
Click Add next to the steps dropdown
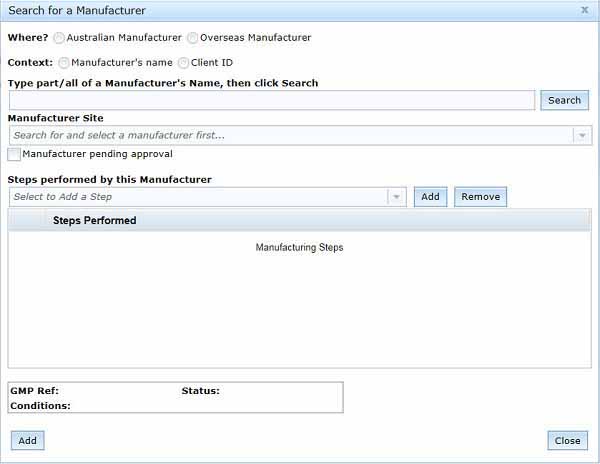click(430, 197)
